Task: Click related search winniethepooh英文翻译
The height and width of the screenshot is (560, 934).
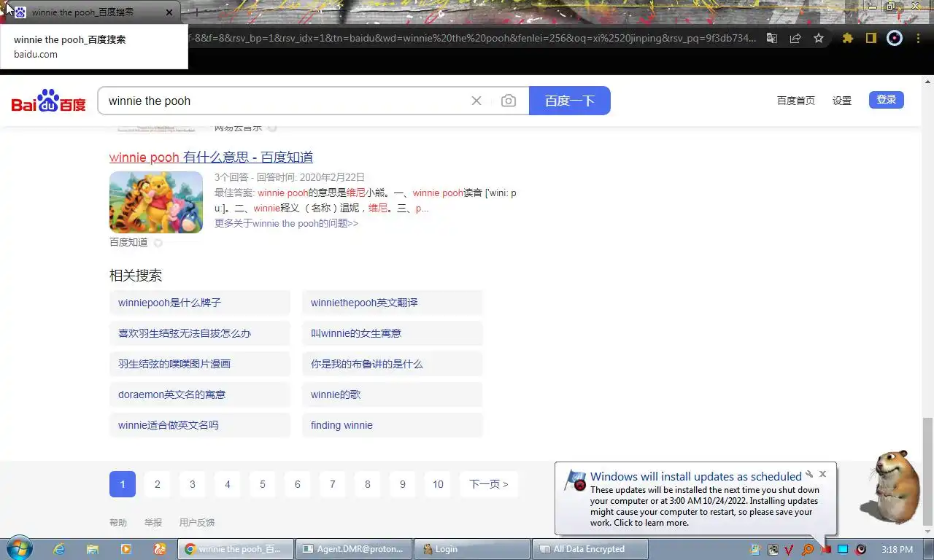Action: tap(393, 303)
